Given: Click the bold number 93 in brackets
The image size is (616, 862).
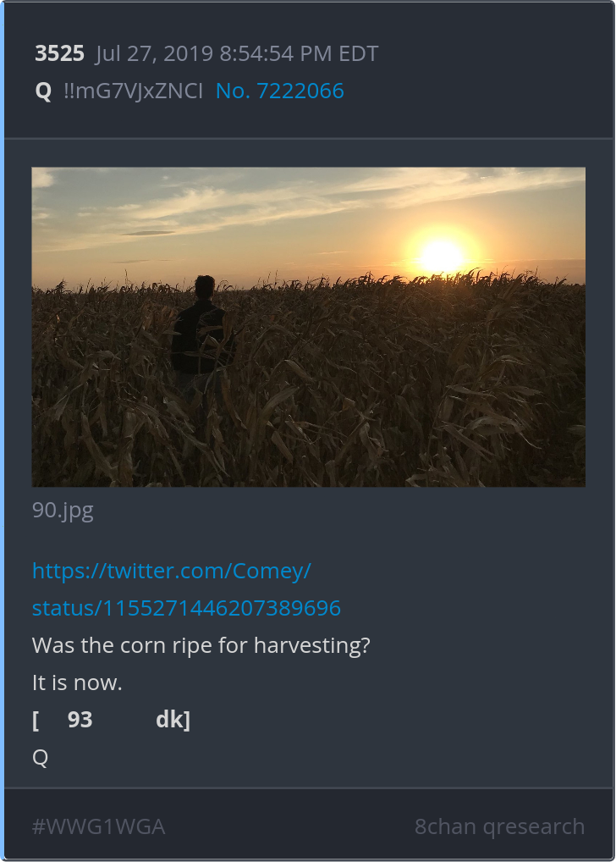Looking at the screenshot, I should point(80,720).
